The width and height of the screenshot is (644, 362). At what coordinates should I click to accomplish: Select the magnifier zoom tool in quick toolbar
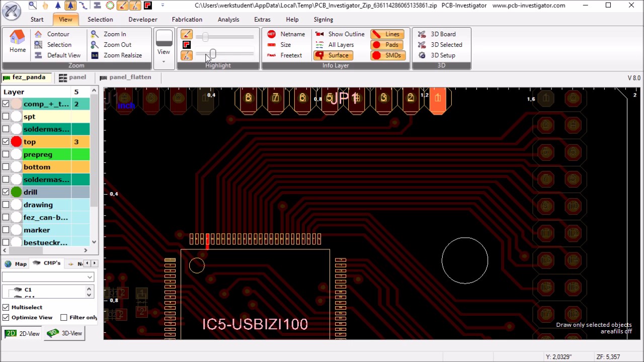coord(32,6)
